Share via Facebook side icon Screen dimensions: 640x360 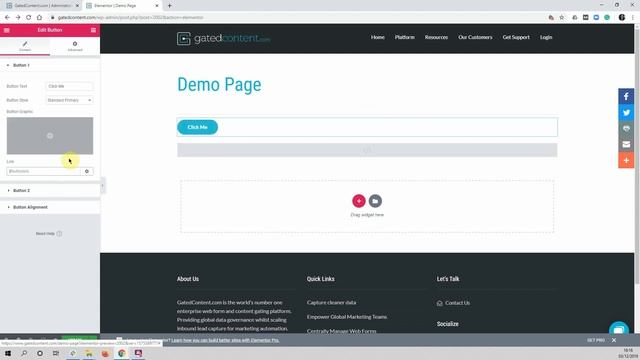(x=626, y=97)
